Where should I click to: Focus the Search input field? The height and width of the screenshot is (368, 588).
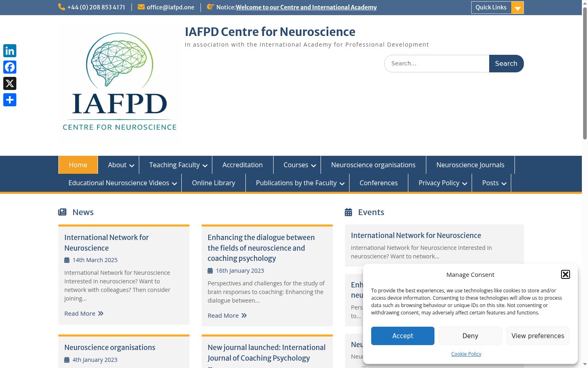pyautogui.click(x=437, y=63)
